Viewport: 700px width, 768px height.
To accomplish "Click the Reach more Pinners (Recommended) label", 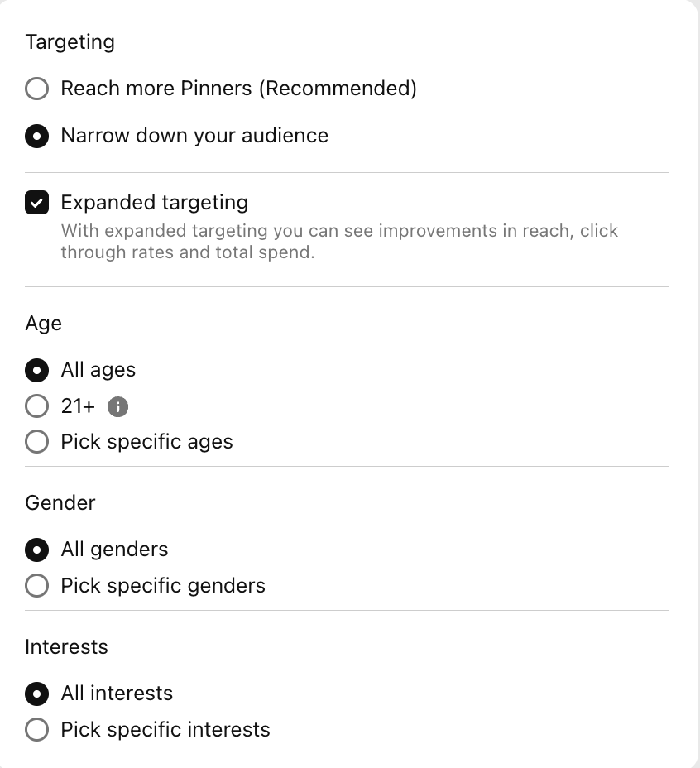I will [238, 89].
